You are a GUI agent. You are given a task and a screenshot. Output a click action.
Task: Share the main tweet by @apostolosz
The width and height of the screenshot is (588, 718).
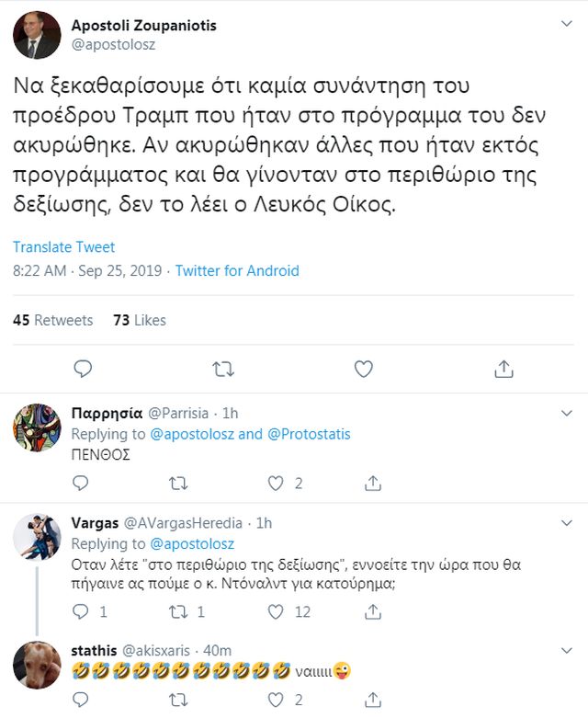(x=503, y=370)
